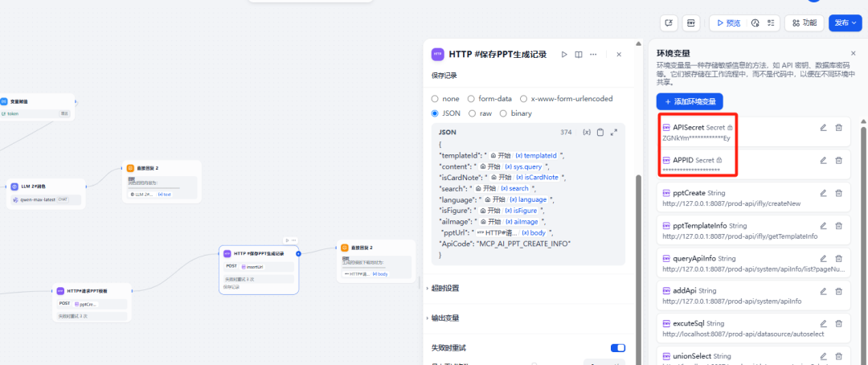
Task: Delete the APPID environment variable
Action: tap(838, 160)
